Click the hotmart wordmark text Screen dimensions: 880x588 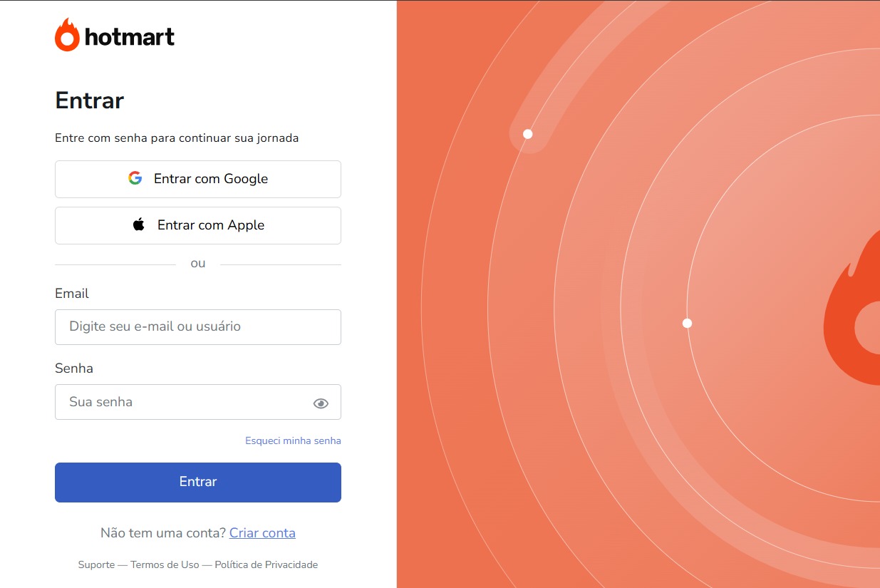tap(129, 37)
